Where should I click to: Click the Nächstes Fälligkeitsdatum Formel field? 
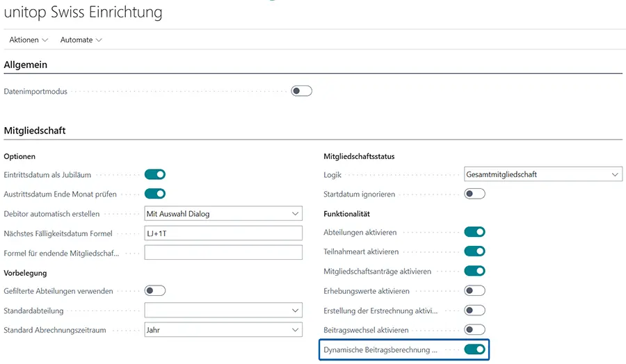(223, 233)
